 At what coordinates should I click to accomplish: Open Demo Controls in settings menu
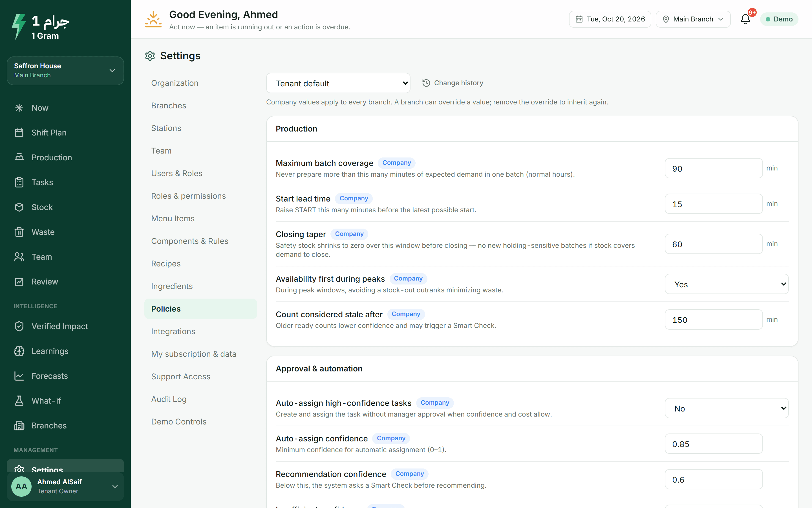tap(201, 422)
